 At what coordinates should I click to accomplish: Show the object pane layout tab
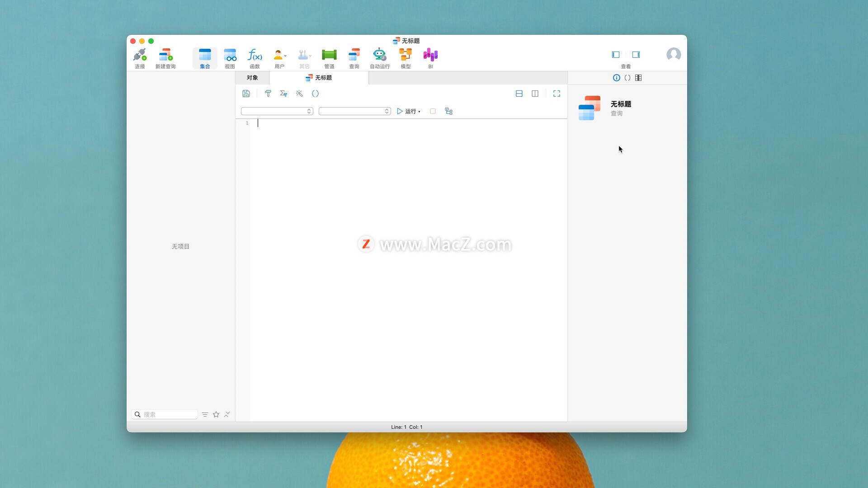click(x=638, y=78)
